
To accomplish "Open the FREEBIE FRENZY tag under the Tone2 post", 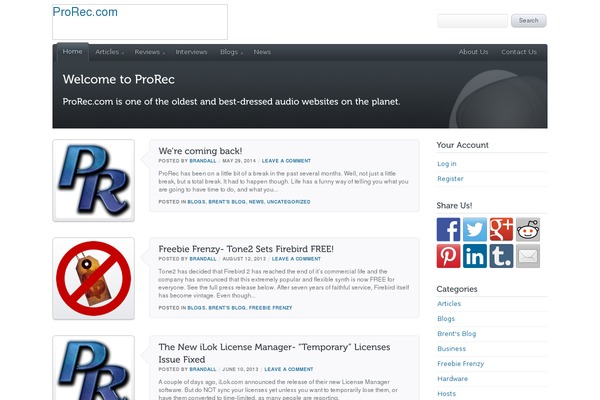I will 270,308.
